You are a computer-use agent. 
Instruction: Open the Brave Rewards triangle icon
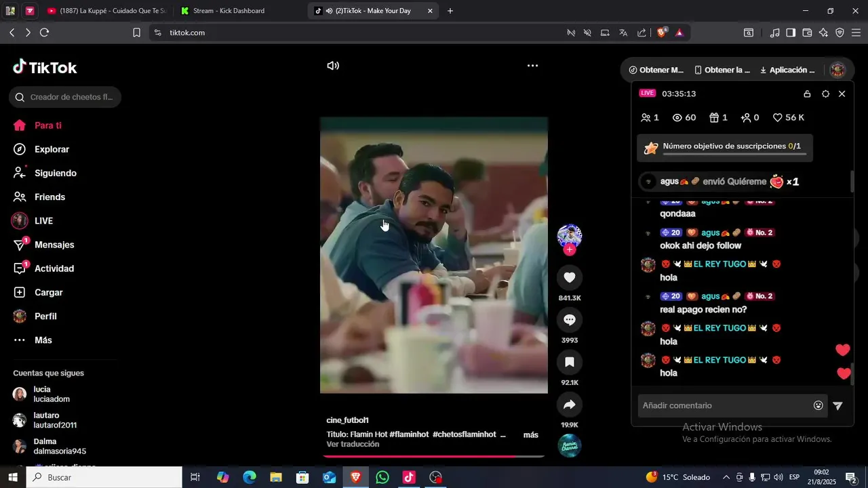tap(679, 33)
